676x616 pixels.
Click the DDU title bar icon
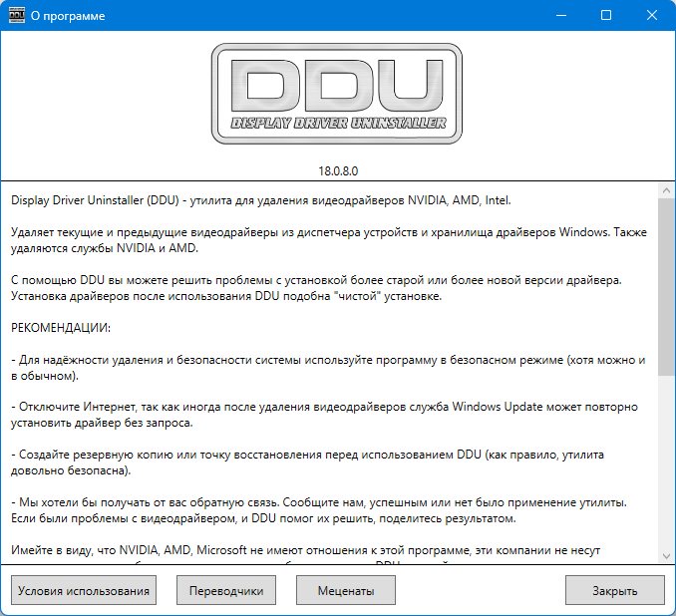pyautogui.click(x=16, y=16)
